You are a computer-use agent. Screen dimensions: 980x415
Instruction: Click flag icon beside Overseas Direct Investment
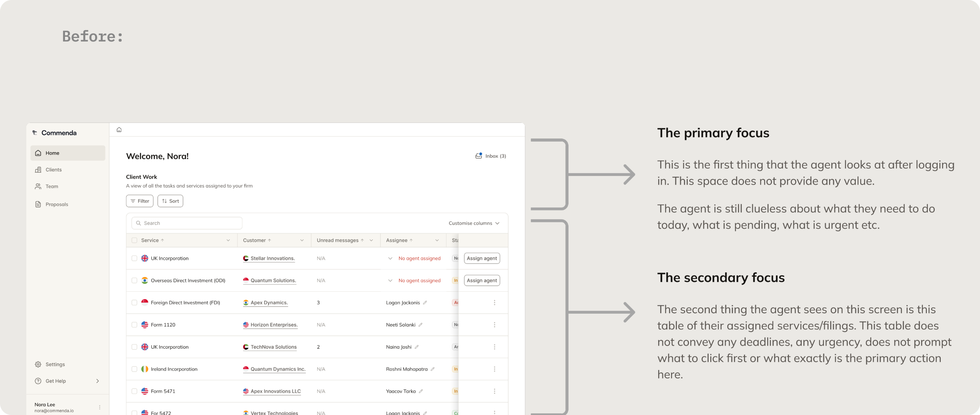(145, 280)
